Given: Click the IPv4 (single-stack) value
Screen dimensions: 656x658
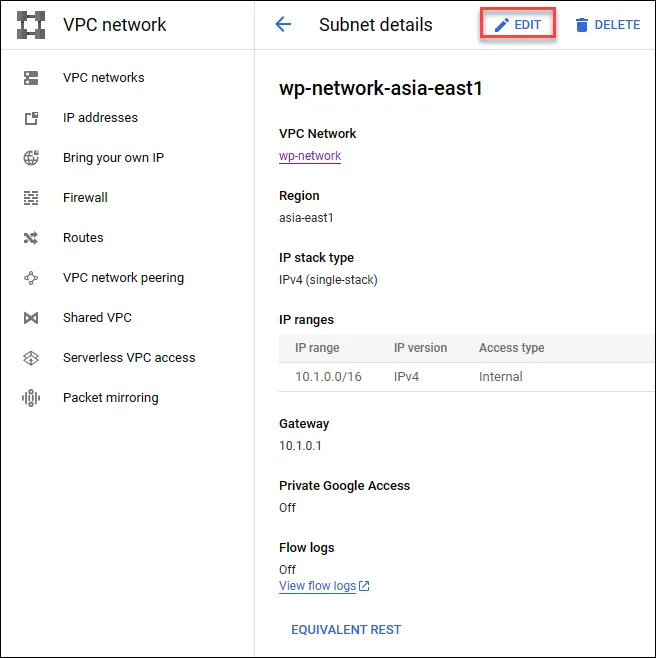Looking at the screenshot, I should coord(328,280).
